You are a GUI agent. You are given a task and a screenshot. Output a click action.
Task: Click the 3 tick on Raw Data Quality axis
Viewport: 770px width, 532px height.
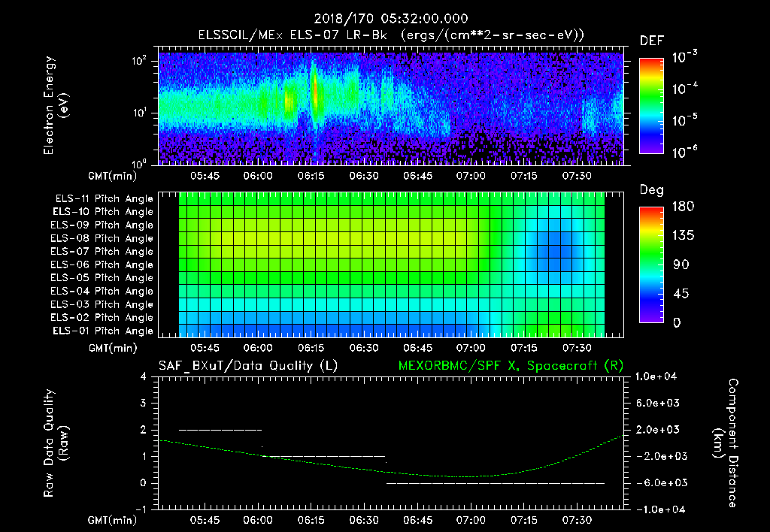coord(144,403)
